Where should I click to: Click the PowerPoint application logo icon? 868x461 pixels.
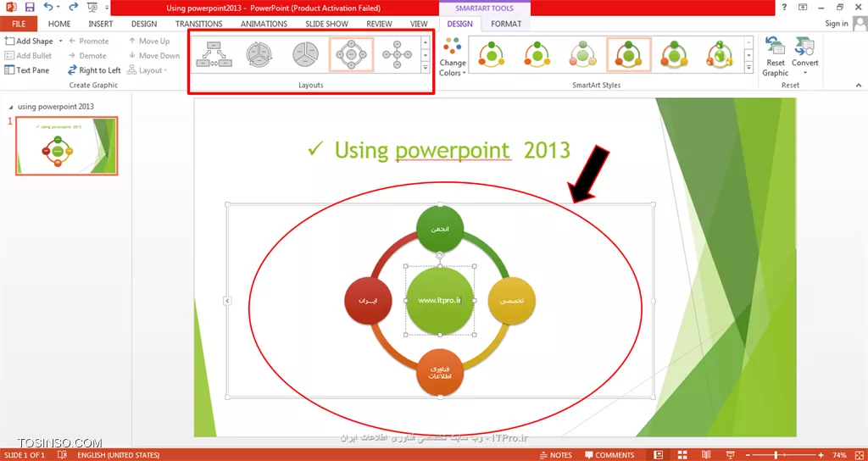10,7
